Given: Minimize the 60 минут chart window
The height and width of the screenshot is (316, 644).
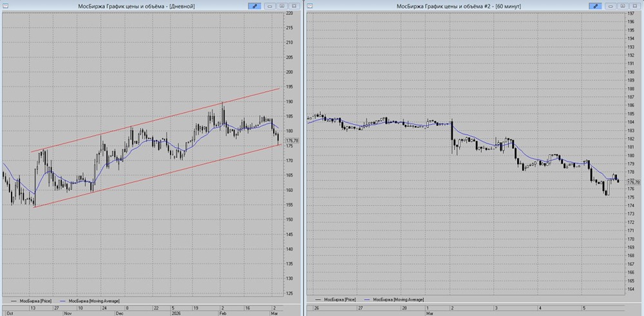Looking at the screenshot, I should pyautogui.click(x=611, y=6).
